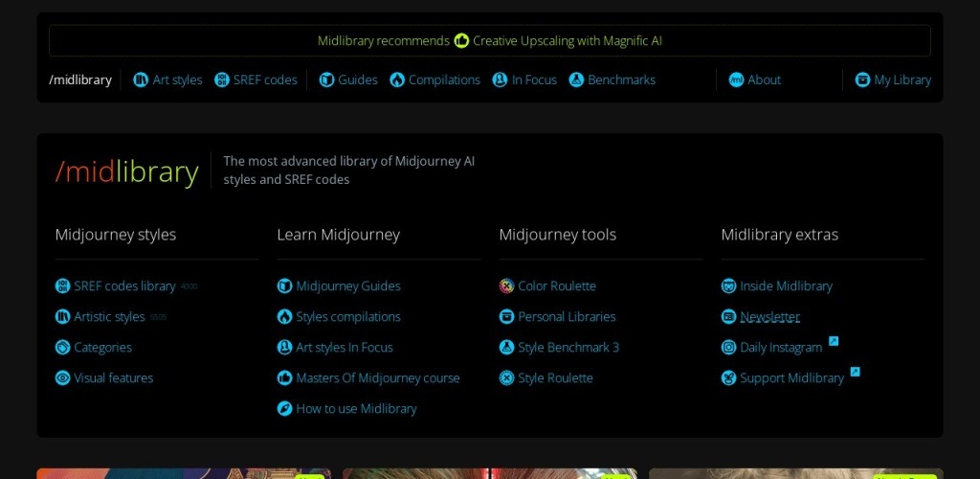Viewport: 980px width, 479px height.
Task: Open Art styles in top navigation
Action: click(167, 80)
